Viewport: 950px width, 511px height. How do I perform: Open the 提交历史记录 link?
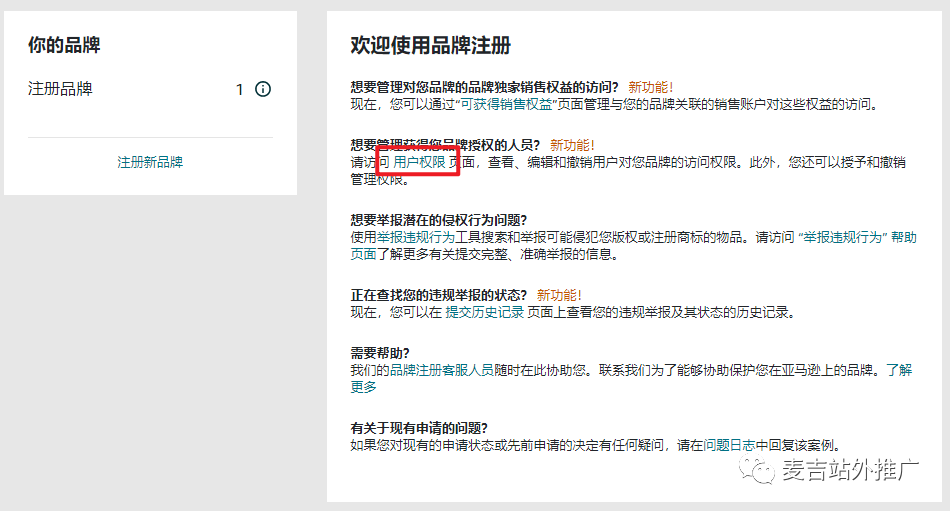point(485,312)
